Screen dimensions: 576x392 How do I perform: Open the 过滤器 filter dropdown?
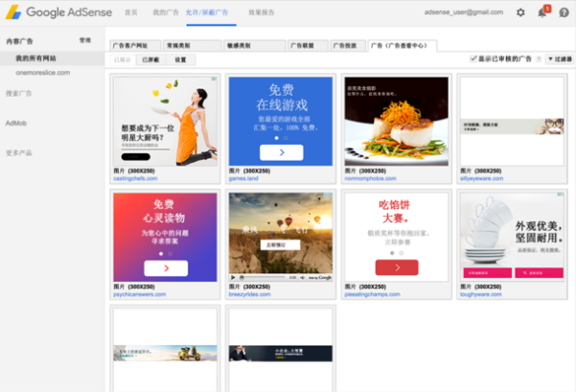pos(559,58)
